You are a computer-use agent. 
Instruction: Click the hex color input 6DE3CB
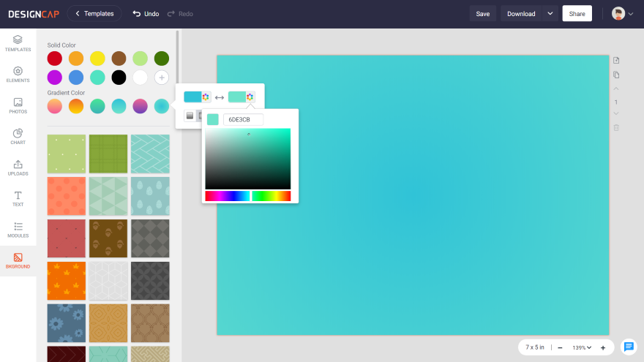243,119
